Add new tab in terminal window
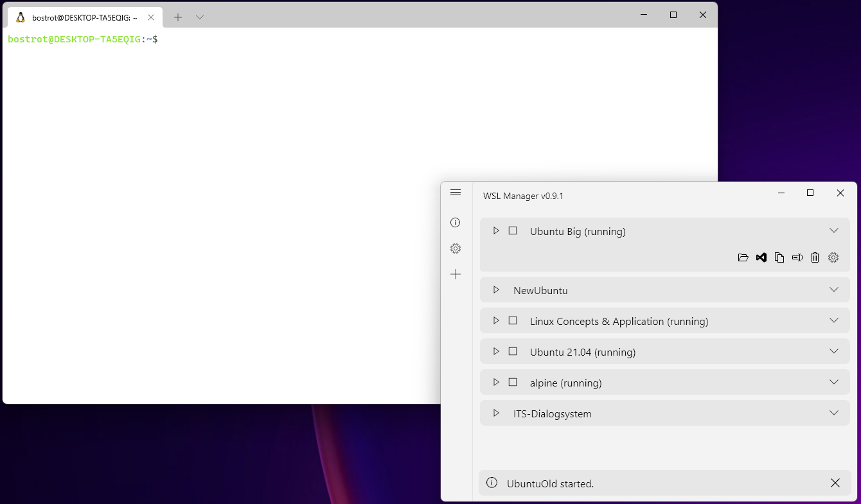 pyautogui.click(x=178, y=17)
